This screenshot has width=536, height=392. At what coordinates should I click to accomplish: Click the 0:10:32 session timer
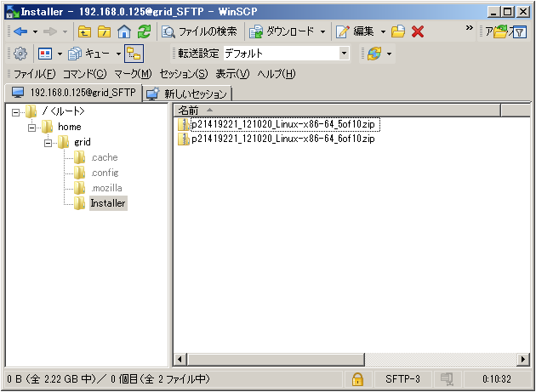(496, 378)
